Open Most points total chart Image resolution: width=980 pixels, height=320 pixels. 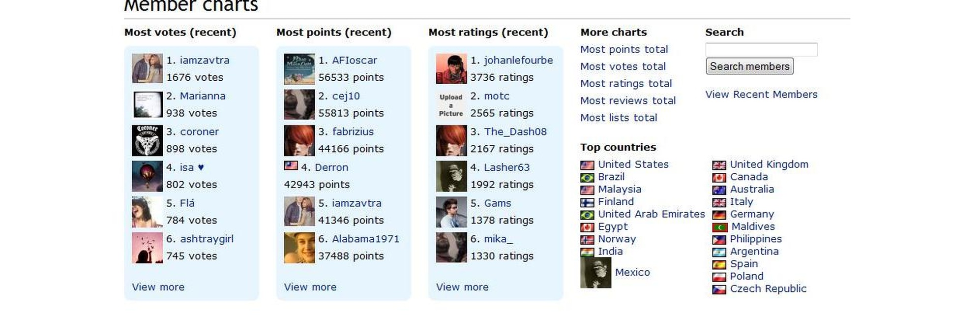click(624, 49)
